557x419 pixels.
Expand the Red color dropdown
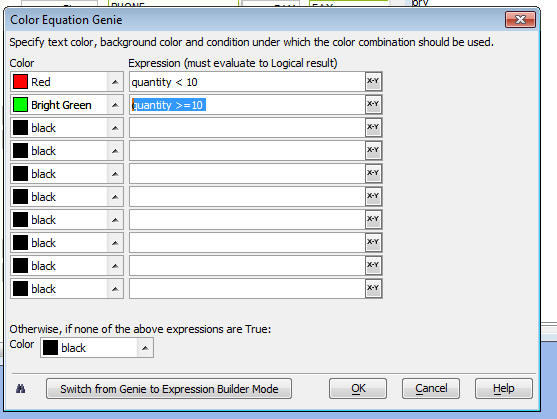pyautogui.click(x=115, y=82)
